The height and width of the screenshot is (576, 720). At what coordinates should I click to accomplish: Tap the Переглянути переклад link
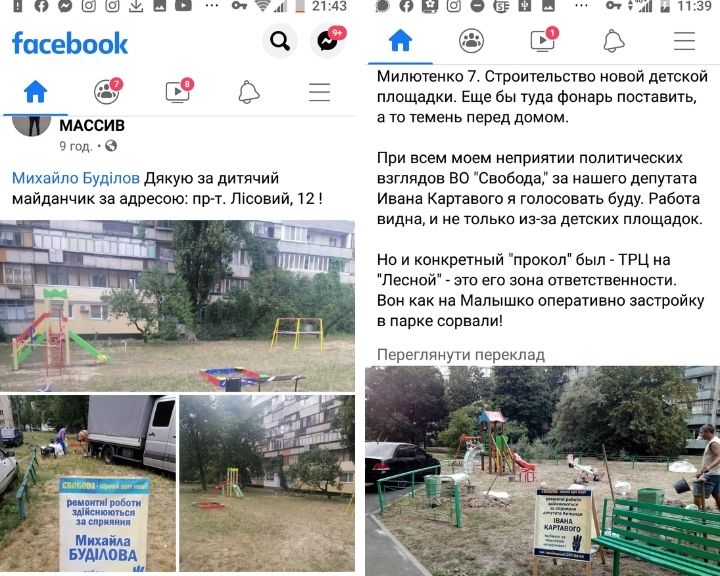(x=461, y=355)
